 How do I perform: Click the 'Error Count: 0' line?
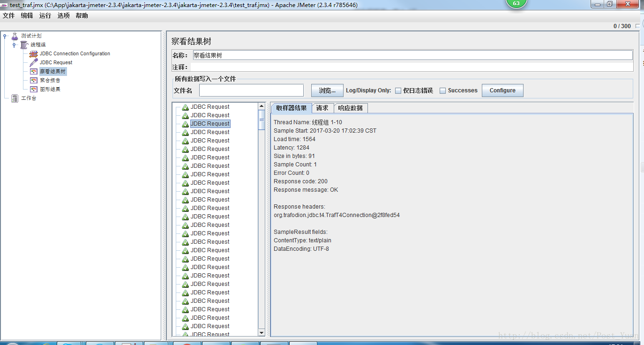(x=292, y=173)
